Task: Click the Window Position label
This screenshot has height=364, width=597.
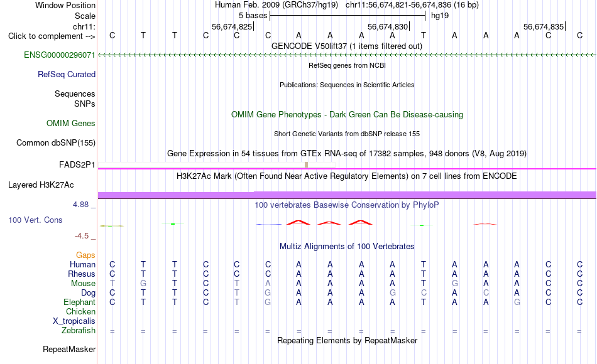Action: pyautogui.click(x=65, y=5)
